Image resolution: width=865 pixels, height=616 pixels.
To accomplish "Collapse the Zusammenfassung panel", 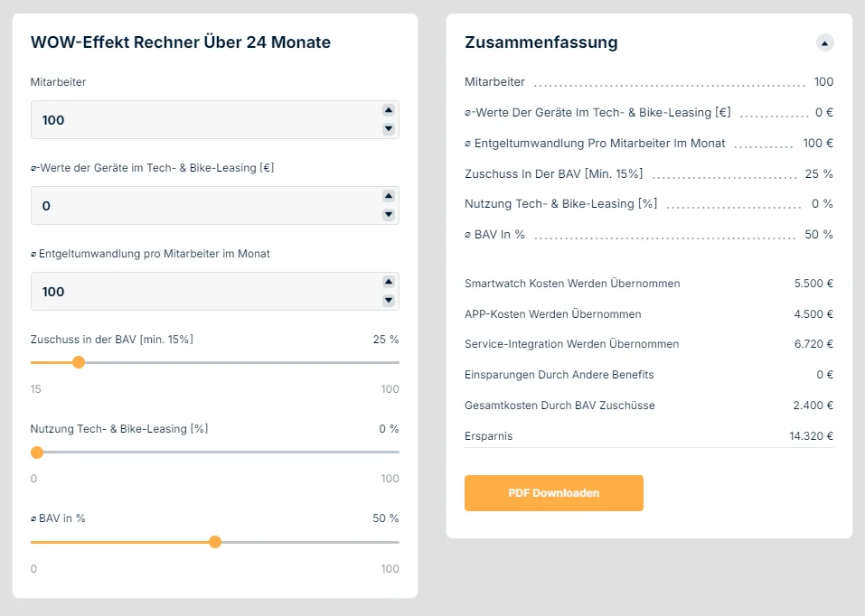I will point(824,43).
